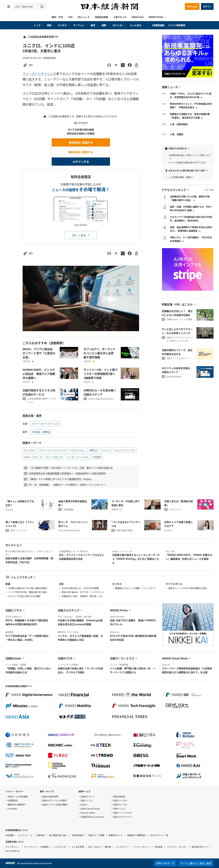Open Myニュース in the top menu

click(84, 17)
